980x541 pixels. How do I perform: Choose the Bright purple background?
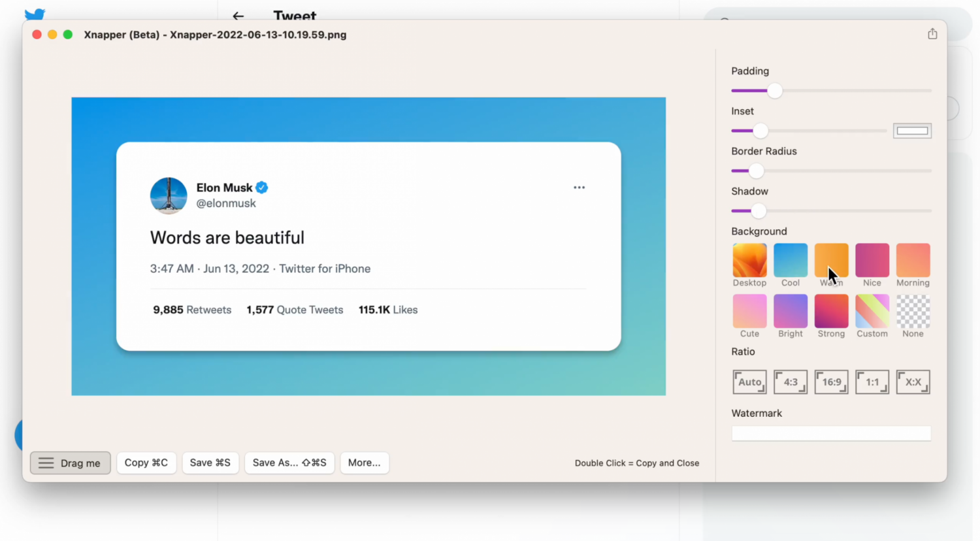click(791, 311)
